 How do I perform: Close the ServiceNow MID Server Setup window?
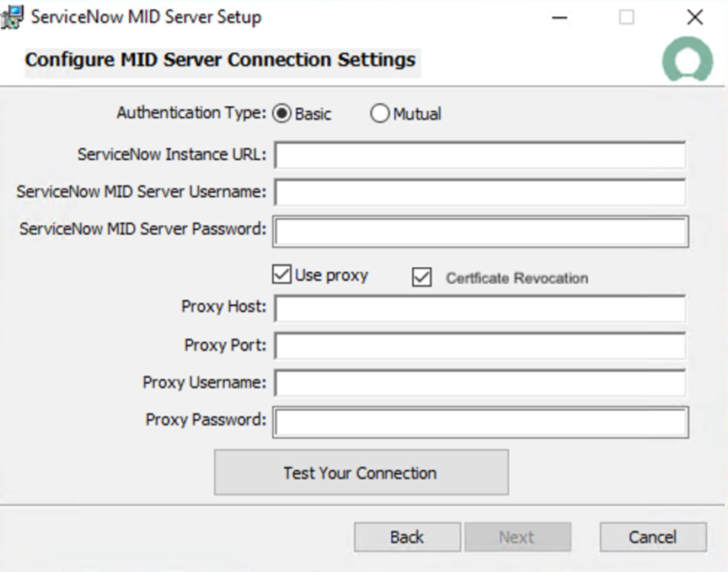pos(694,18)
